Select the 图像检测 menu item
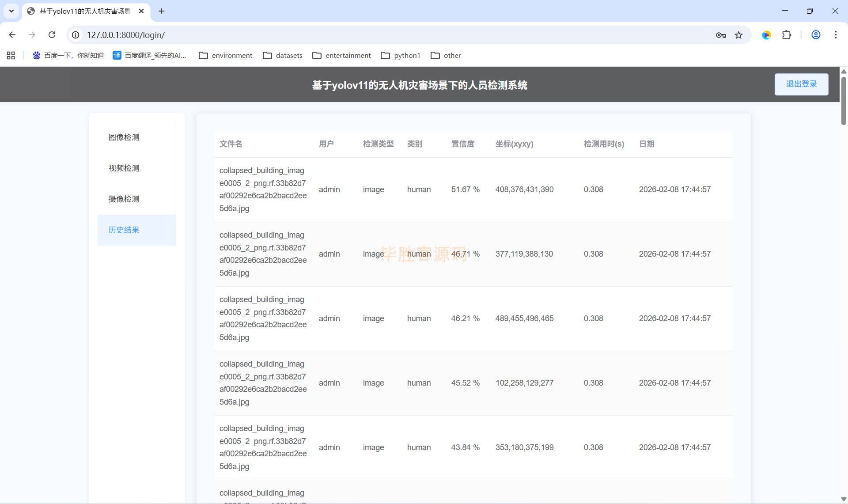This screenshot has height=504, width=848. (124, 137)
